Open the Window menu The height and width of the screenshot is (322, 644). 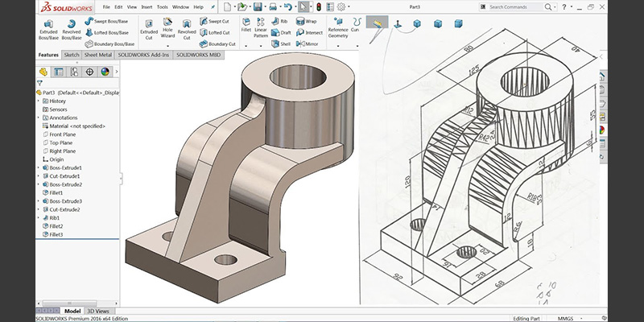point(180,7)
